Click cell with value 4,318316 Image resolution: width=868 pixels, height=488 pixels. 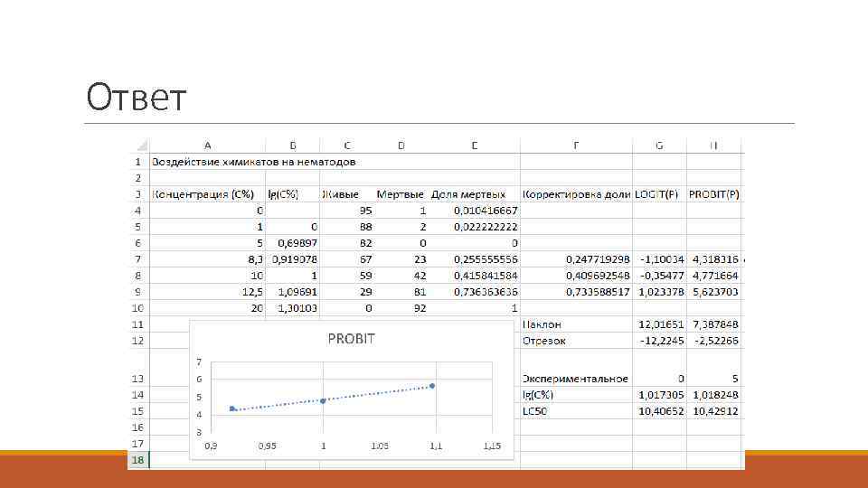713,259
